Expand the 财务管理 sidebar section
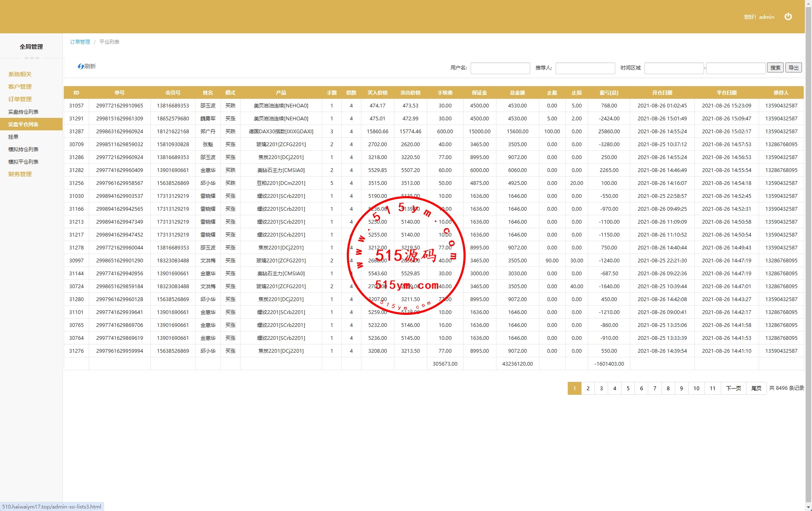Image resolution: width=812 pixels, height=511 pixels. (x=20, y=174)
